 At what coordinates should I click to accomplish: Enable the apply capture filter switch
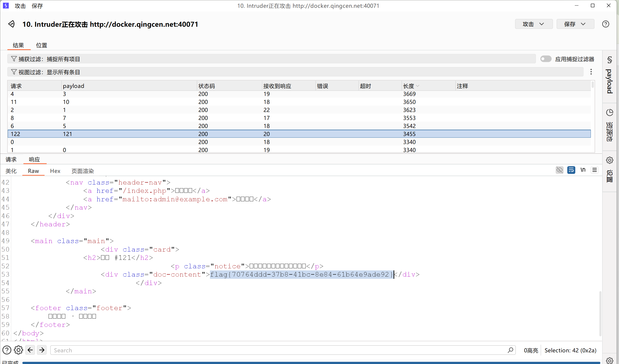coord(546,59)
